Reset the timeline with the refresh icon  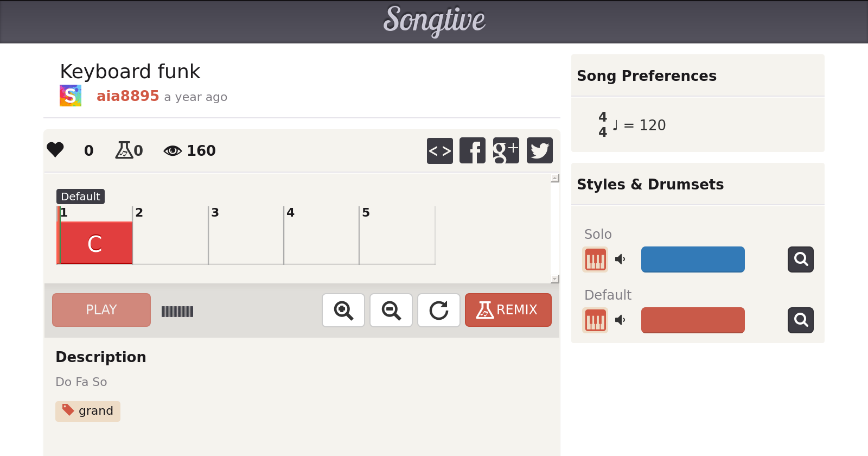click(439, 311)
